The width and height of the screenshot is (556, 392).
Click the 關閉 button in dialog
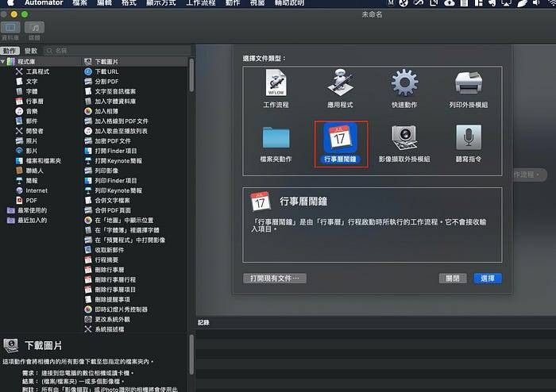tap(453, 279)
